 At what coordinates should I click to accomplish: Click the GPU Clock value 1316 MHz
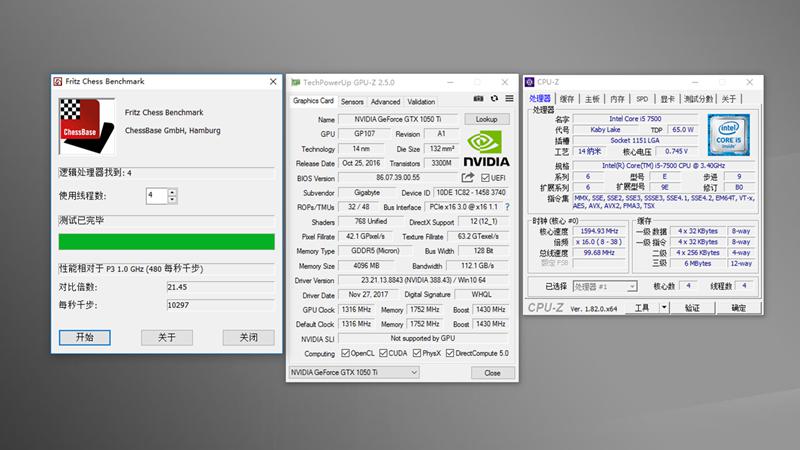tap(356, 309)
